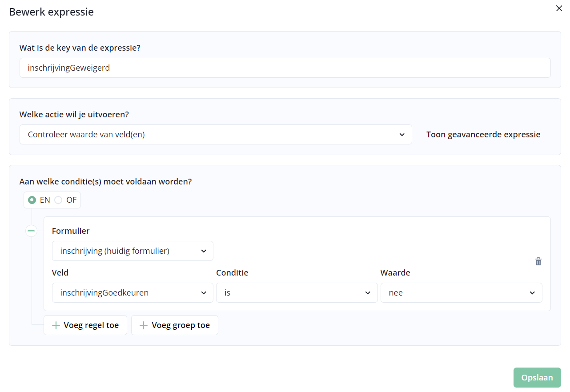Open the 'Controleer waarde van veld(en)' action dropdown
Screen dimensions: 570x392
point(215,135)
